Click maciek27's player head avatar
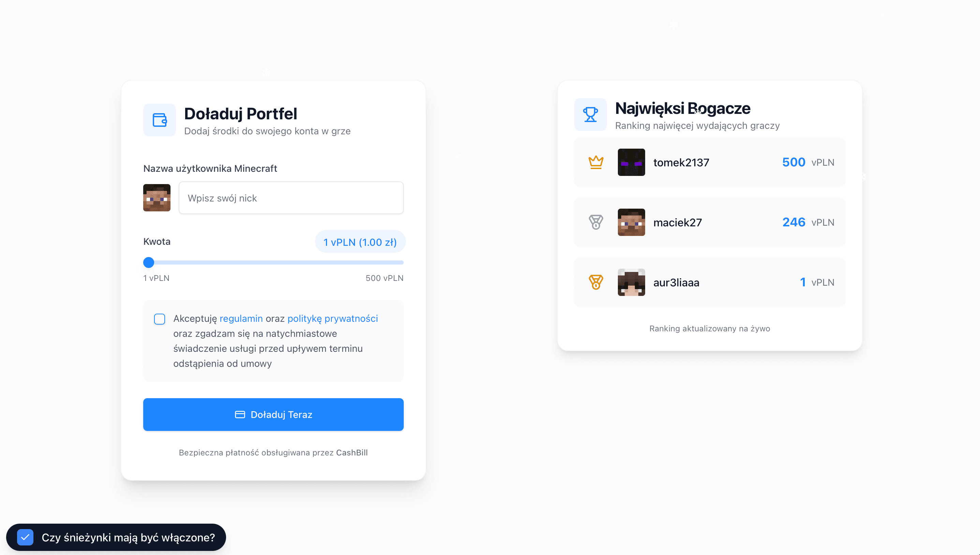Screen dimensions: 980x555 point(631,222)
